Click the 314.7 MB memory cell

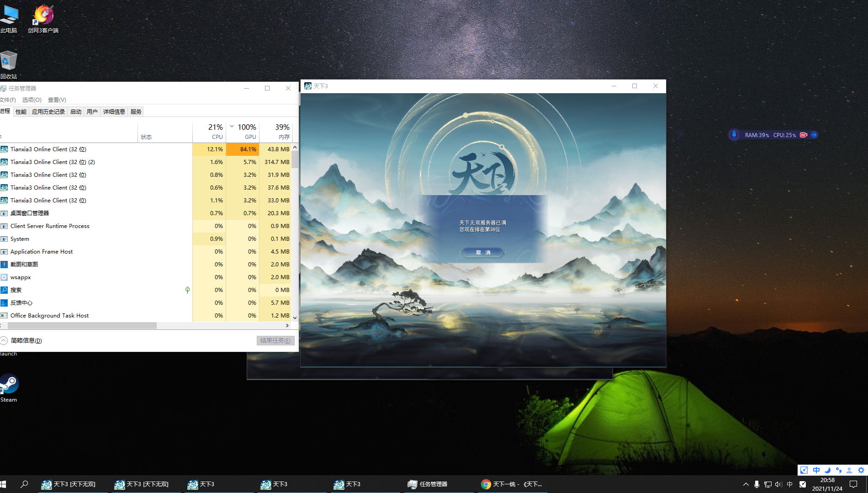(276, 162)
